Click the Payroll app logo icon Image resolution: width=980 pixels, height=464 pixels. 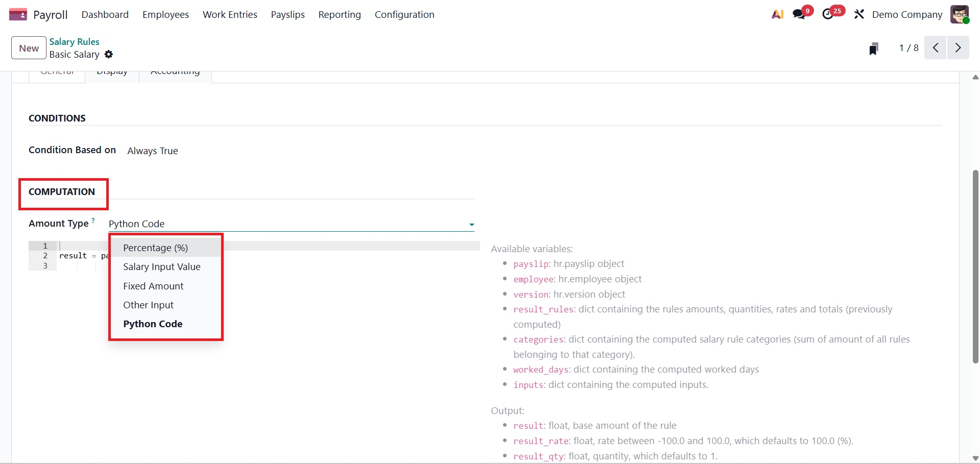(18, 14)
